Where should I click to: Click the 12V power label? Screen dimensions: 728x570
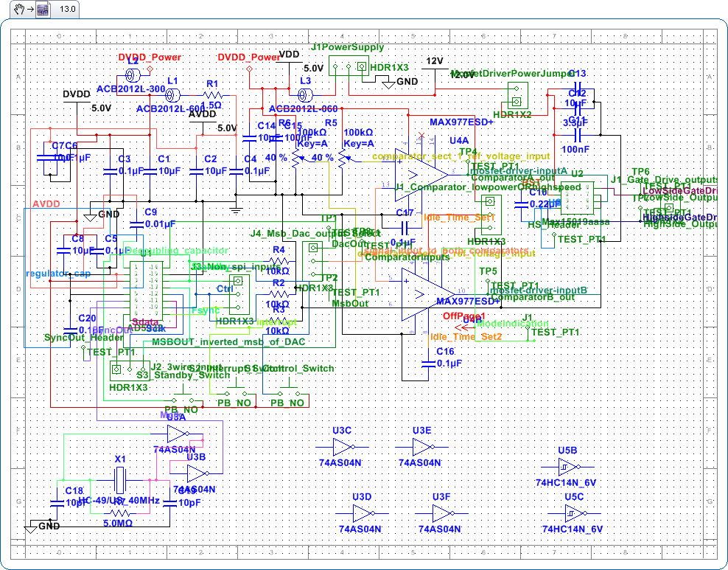point(435,61)
